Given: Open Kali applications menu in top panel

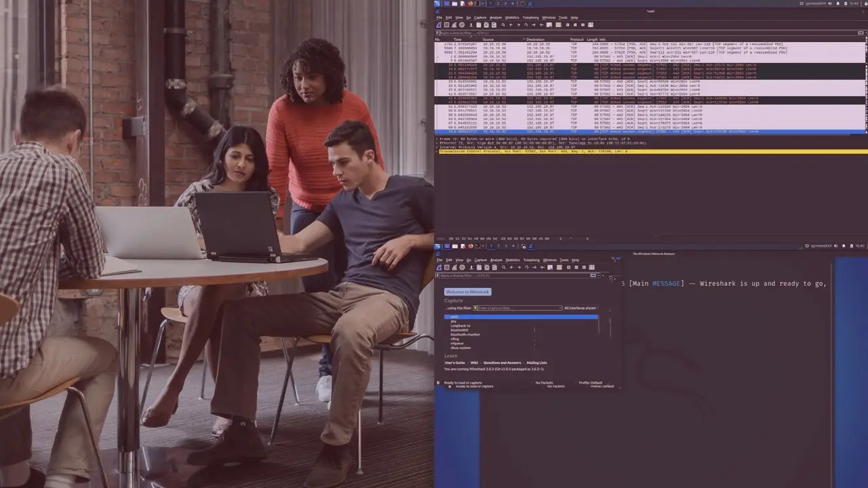Looking at the screenshot, I should click(438, 3).
